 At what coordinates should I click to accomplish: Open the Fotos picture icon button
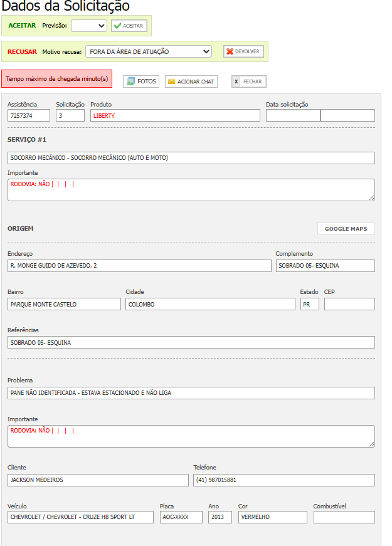click(140, 81)
